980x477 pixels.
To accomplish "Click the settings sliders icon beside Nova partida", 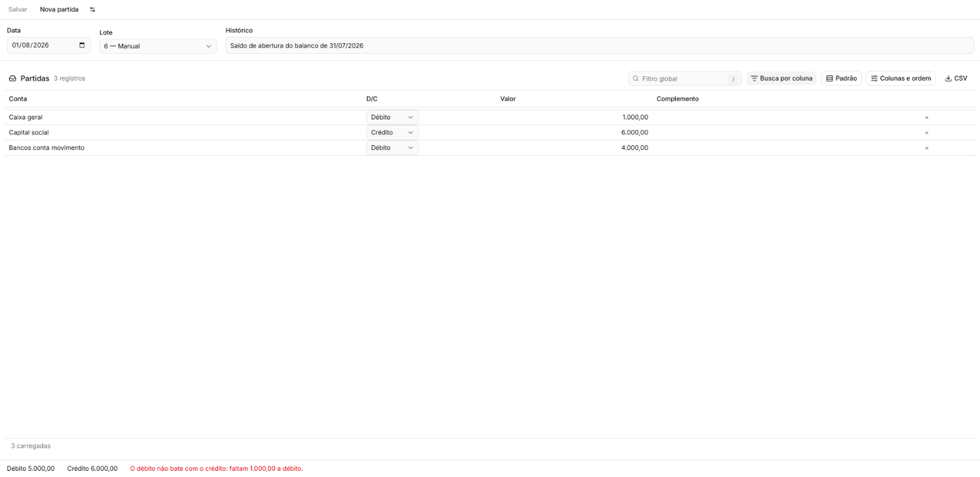I will (92, 9).
